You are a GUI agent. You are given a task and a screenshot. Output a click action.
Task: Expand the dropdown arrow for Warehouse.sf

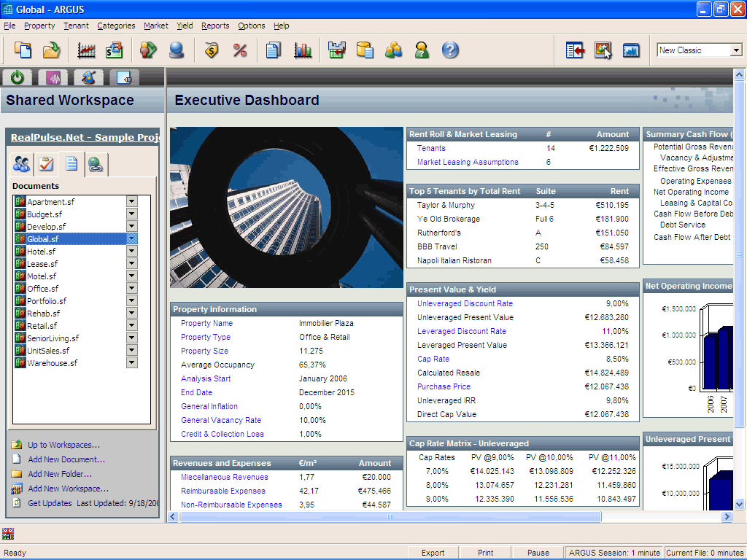132,362
